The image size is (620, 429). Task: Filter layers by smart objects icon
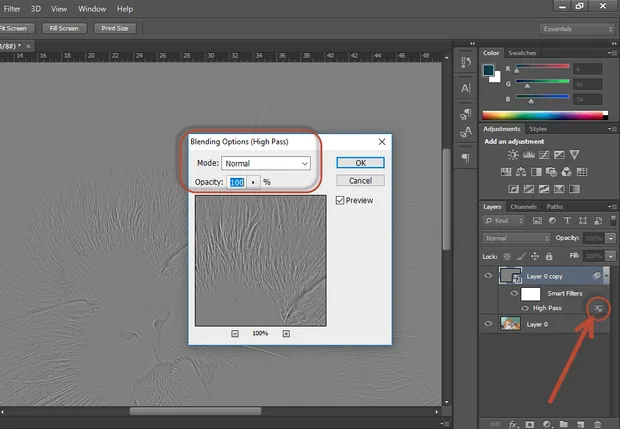[598, 221]
